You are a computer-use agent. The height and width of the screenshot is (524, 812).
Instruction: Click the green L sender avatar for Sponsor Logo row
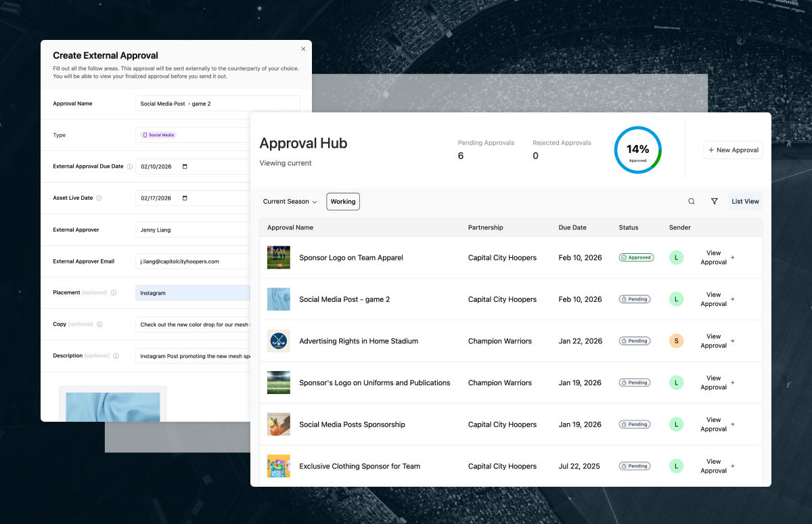[676, 257]
